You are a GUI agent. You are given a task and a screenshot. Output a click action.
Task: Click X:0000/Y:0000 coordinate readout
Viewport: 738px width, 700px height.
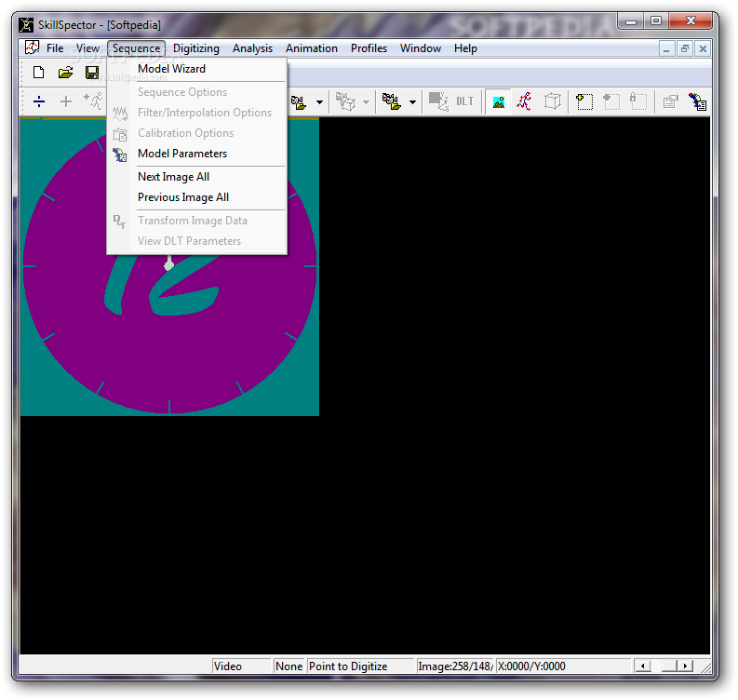tap(531, 666)
